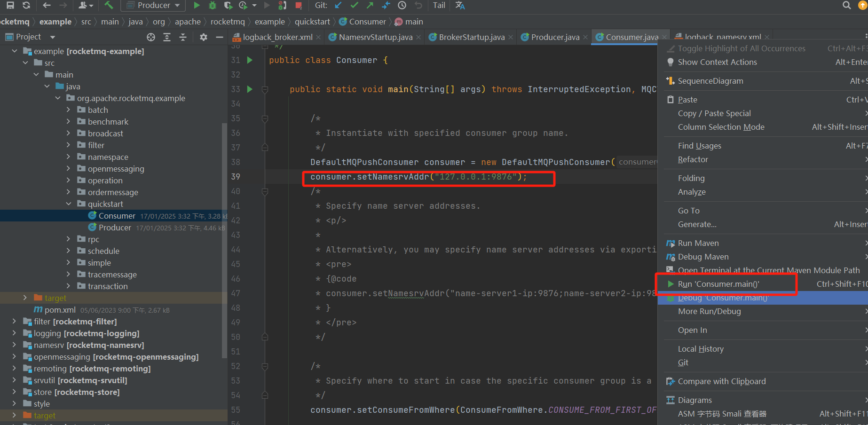Switch to Producer.java tab
This screenshot has width=868, height=425.
(555, 37)
